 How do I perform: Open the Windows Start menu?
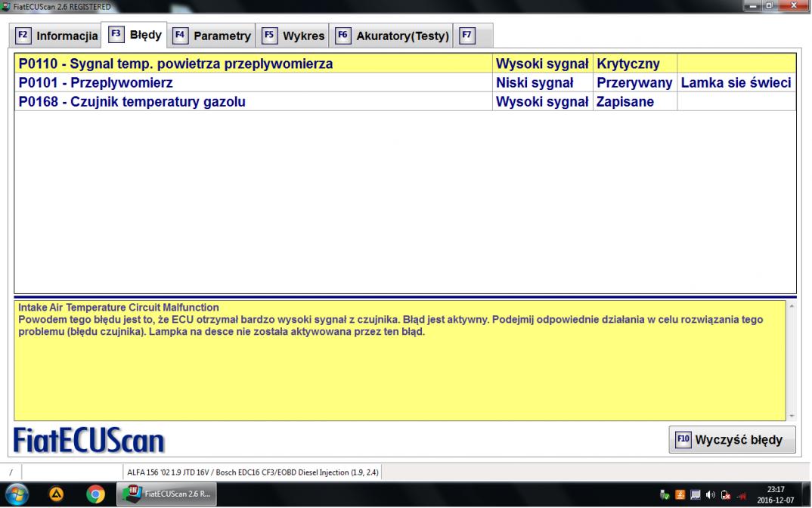click(x=17, y=494)
